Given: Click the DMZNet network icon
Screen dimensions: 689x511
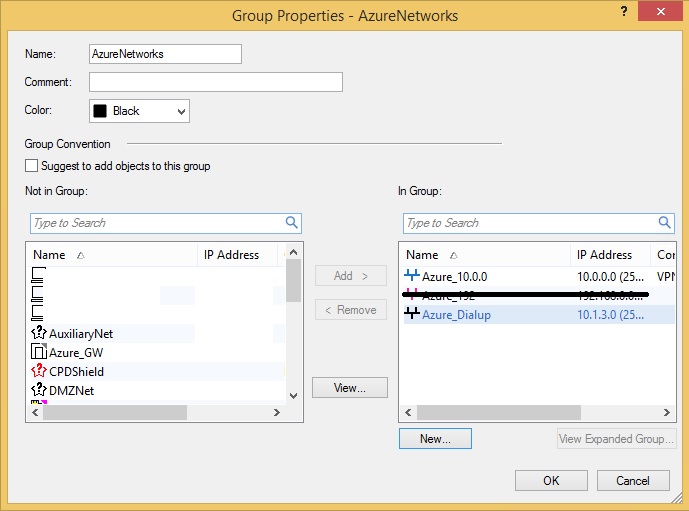Looking at the screenshot, I should [39, 390].
